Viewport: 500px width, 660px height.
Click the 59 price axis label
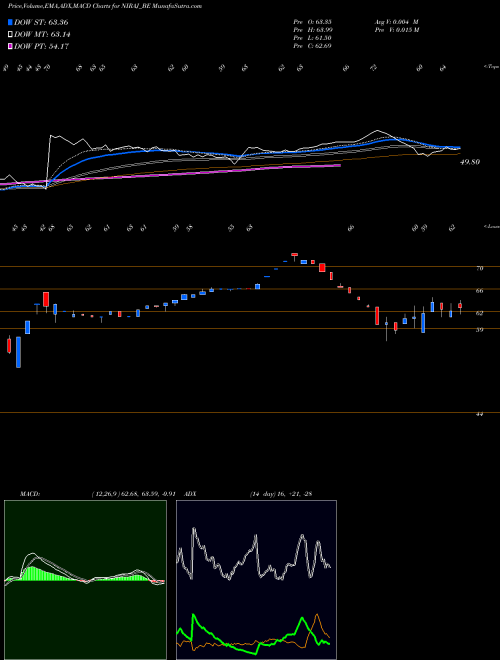(x=479, y=330)
